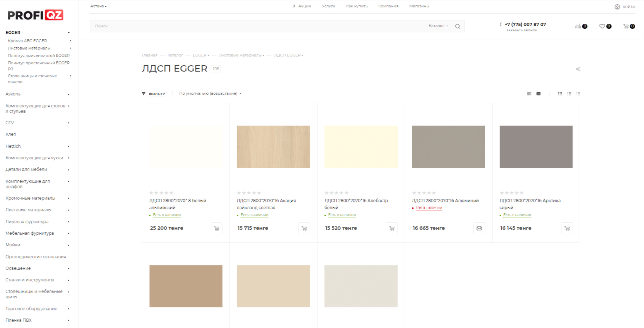Image resolution: width=644 pixels, height=328 pixels.
Task: Go to Каталог breadcrumb
Action: tap(175, 55)
